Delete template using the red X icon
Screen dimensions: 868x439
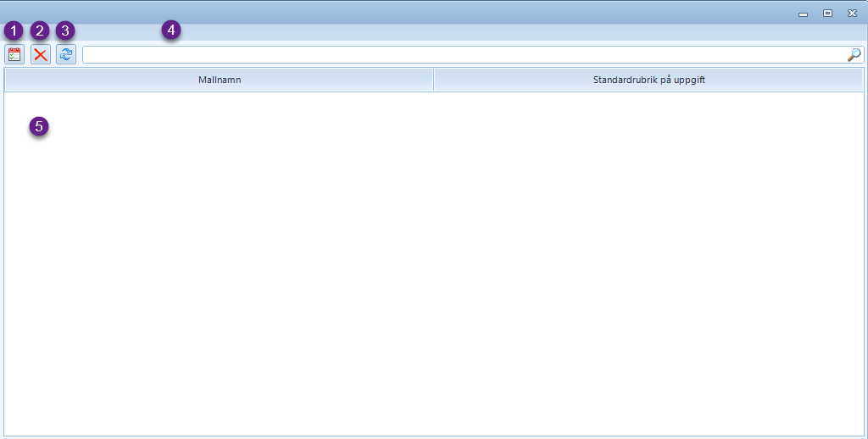41,54
